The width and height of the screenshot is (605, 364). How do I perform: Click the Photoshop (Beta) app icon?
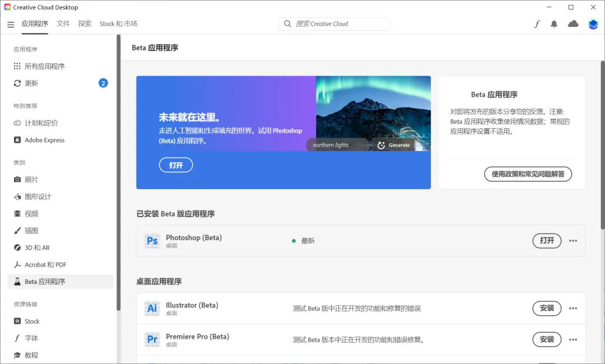point(152,241)
